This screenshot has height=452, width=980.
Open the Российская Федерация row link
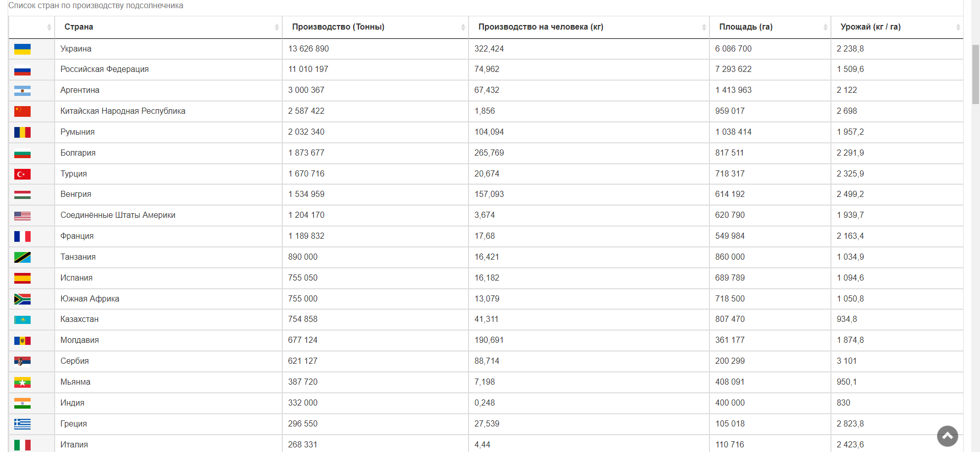tap(105, 69)
